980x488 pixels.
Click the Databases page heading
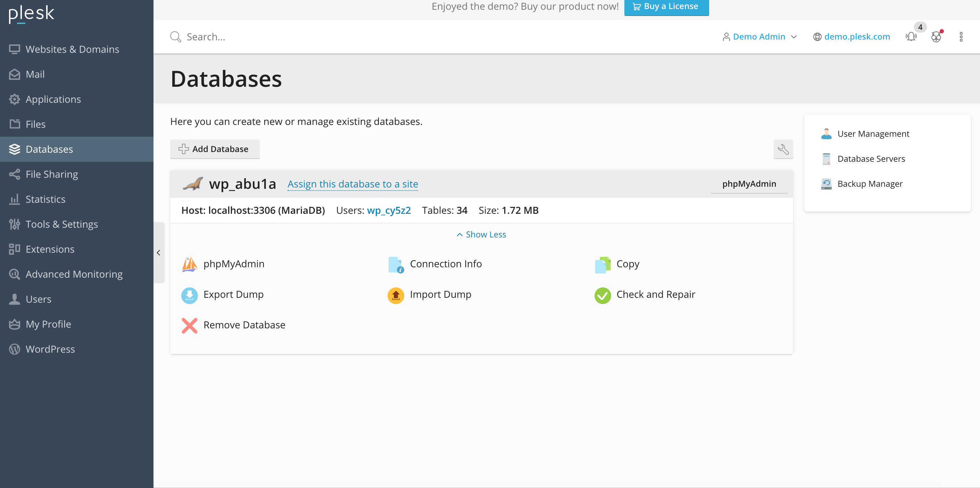point(226,79)
